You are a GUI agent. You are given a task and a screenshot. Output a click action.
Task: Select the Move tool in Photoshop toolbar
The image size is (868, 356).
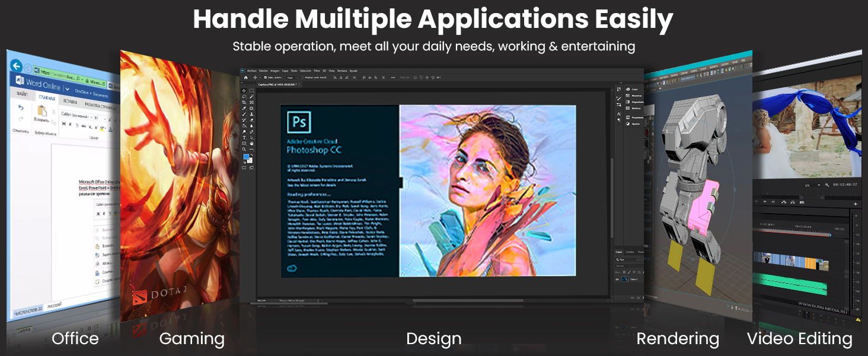pos(244,91)
